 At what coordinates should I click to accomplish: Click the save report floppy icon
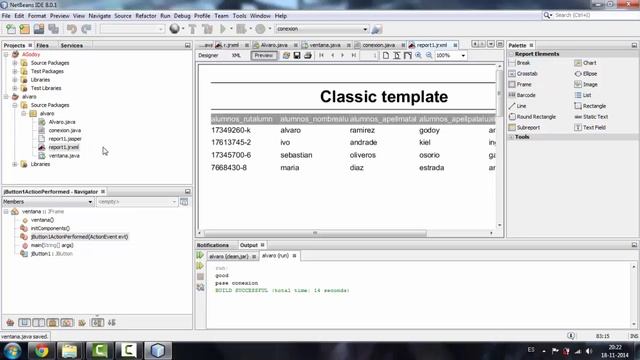tap(297, 55)
